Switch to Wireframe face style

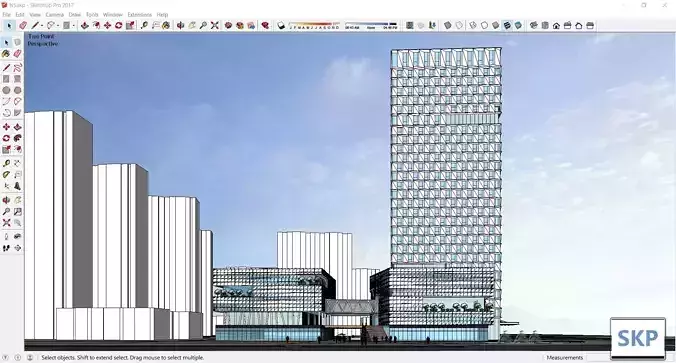click(473, 25)
